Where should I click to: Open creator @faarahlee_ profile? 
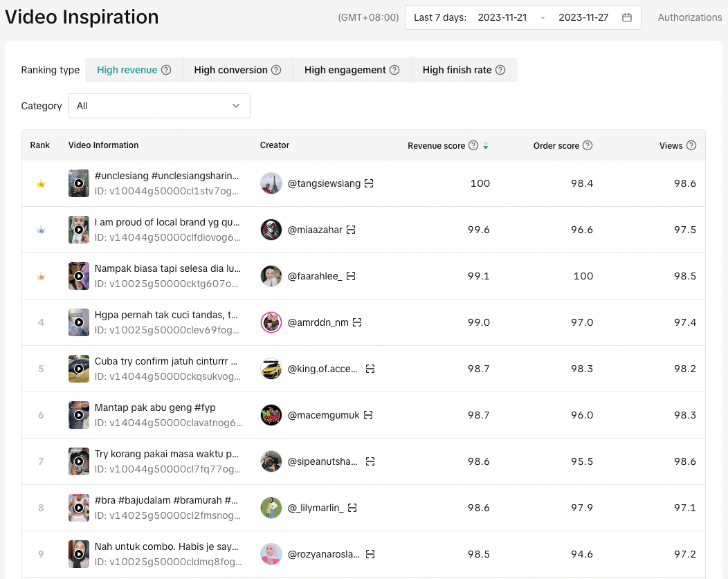314,276
